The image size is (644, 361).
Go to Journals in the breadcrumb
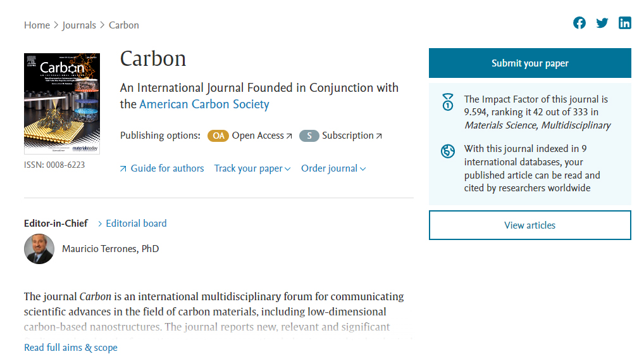(x=79, y=25)
